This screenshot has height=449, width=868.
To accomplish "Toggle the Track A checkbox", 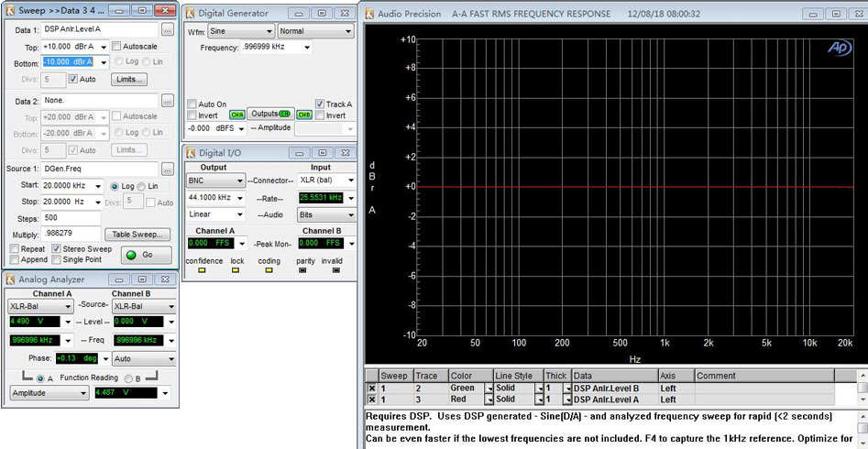I will point(319,104).
